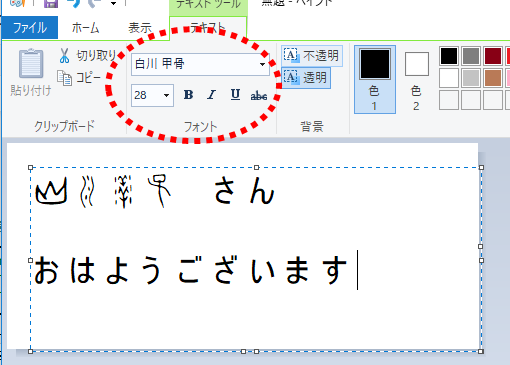The height and width of the screenshot is (365, 510).
Task: Select Color 2 (色2) background box
Action: tap(416, 80)
